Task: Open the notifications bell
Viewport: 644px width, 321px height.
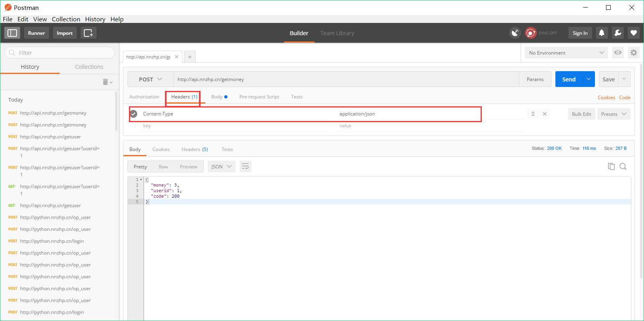Action: [x=602, y=33]
